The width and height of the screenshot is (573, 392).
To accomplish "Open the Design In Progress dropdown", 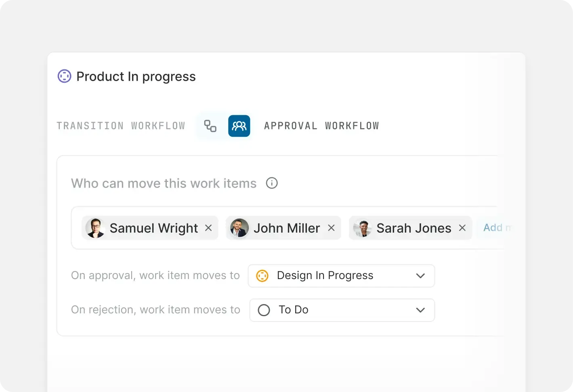I will click(341, 276).
